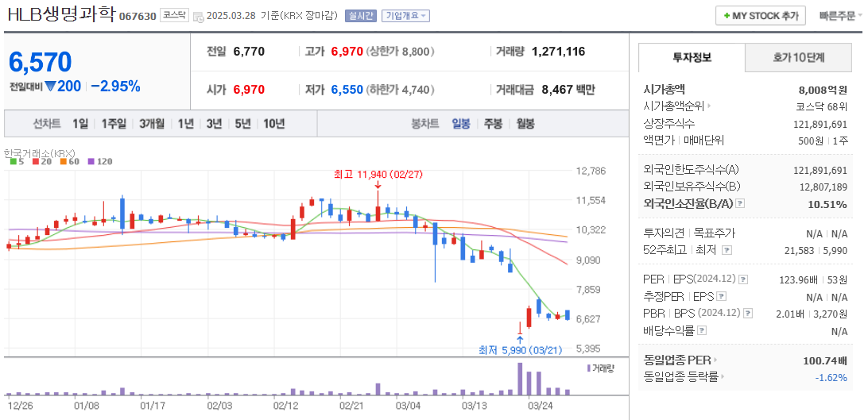Click the red 20-day moving average legend marker
This screenshot has width=868, height=420.
(36, 161)
